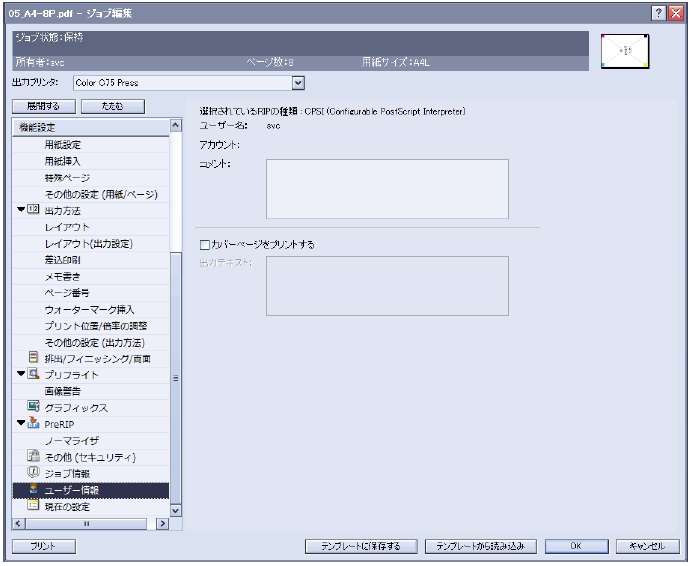Collapse the プリフライト tree section
The image size is (692, 566).
21,374
